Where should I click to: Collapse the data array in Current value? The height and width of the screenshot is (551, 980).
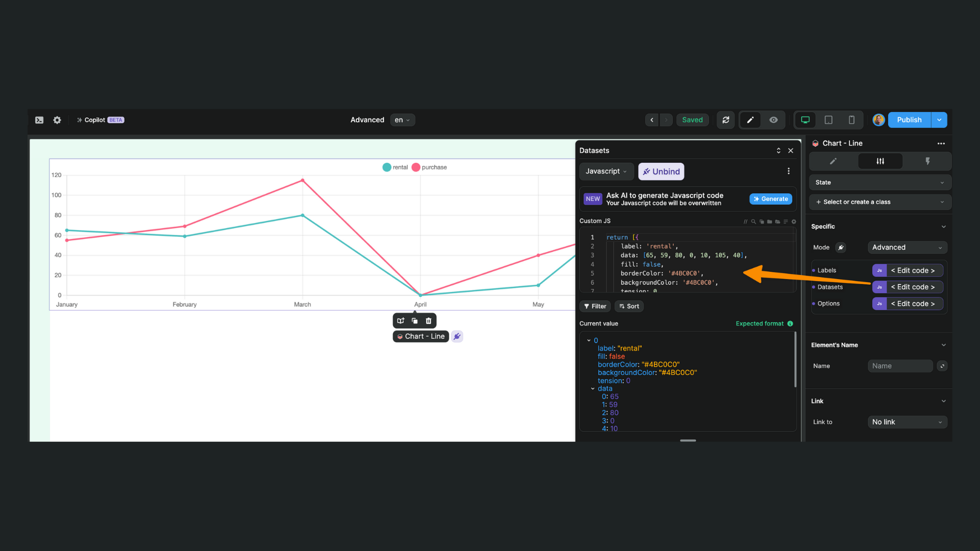(x=593, y=388)
